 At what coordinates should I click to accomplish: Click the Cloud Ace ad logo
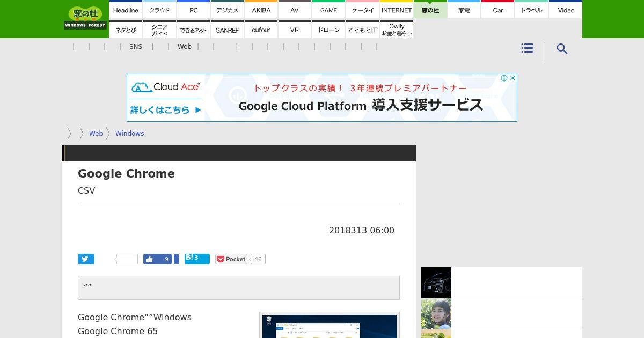[166, 87]
